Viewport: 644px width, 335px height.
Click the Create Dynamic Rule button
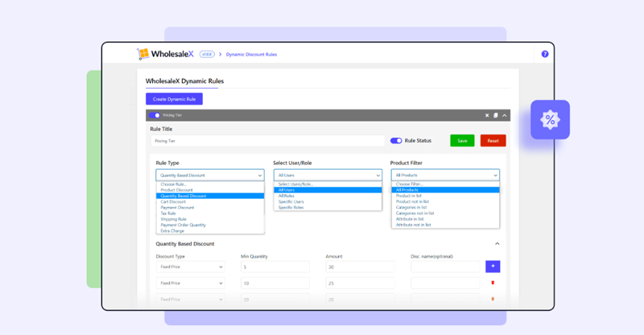(x=174, y=99)
